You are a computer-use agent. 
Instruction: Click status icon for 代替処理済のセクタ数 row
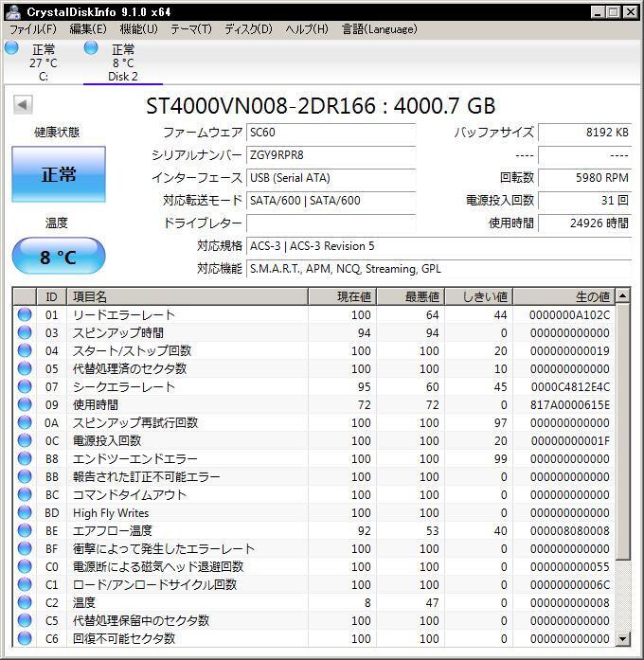coord(25,368)
